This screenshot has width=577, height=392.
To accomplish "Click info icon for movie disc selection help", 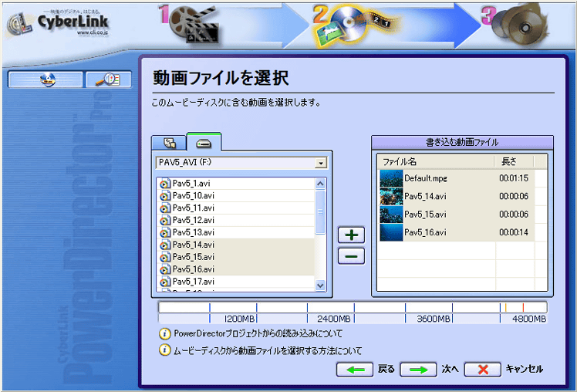I will 164,350.
